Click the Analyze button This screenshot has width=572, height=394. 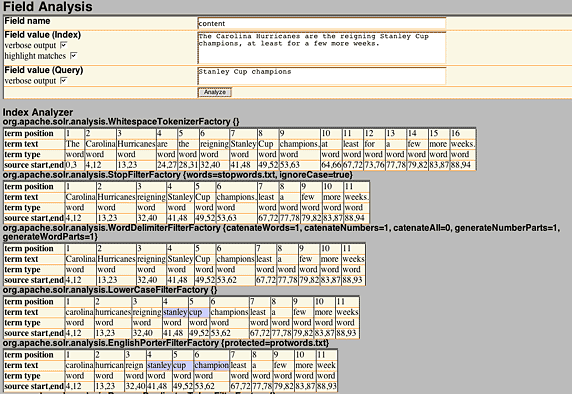214,92
